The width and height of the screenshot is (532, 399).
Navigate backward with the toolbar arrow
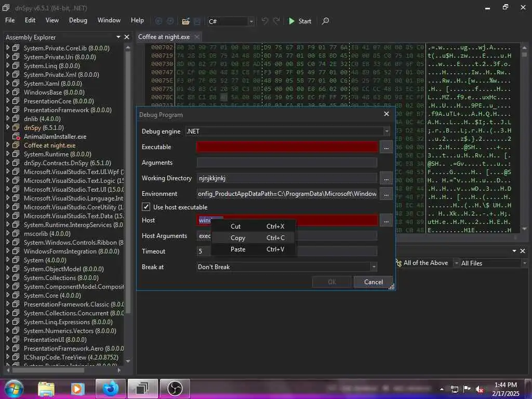coord(158,21)
